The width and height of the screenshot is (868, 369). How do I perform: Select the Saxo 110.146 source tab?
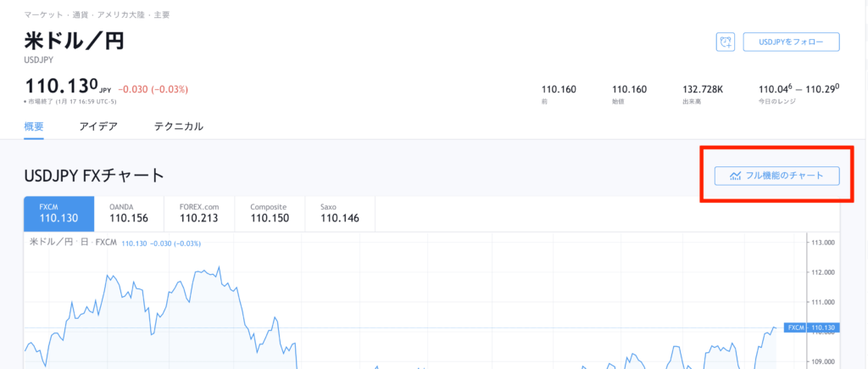click(339, 213)
